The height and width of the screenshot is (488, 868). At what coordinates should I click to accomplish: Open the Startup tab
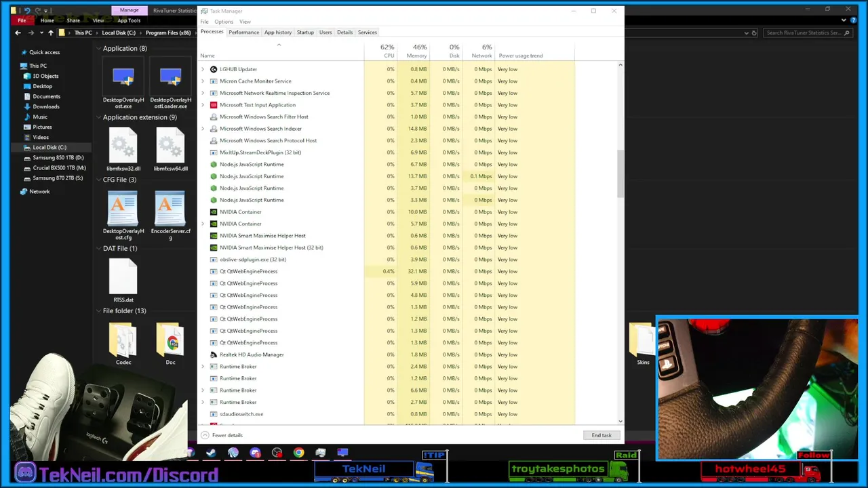tap(305, 33)
